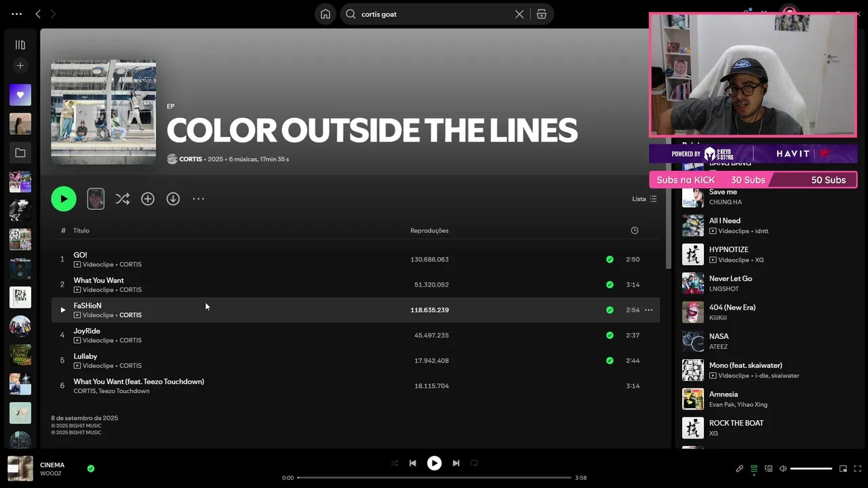Select What You Want (feat. Teezo Touchdown)
This screenshot has width=868, height=488.
[x=139, y=382]
